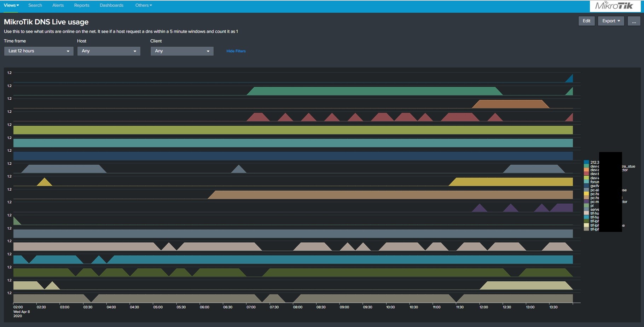This screenshot has width=644, height=327.
Task: Click the teal legend swatch beside forum
Action: (586, 182)
